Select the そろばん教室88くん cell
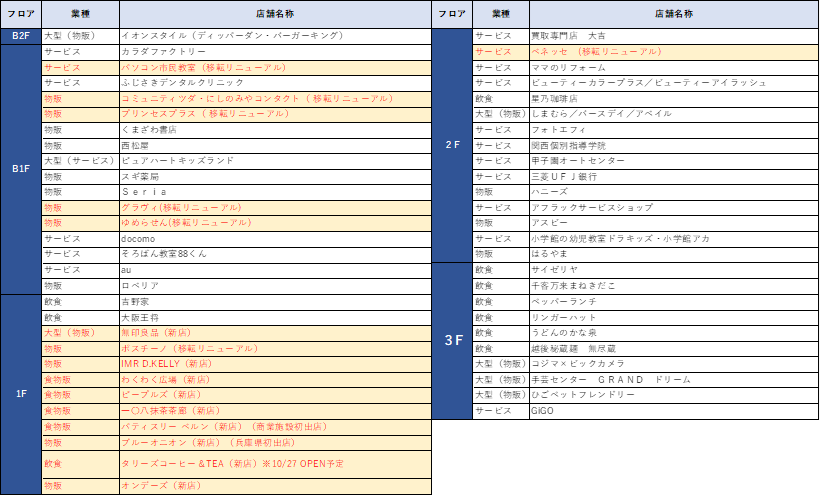The image size is (820, 496). tap(276, 254)
